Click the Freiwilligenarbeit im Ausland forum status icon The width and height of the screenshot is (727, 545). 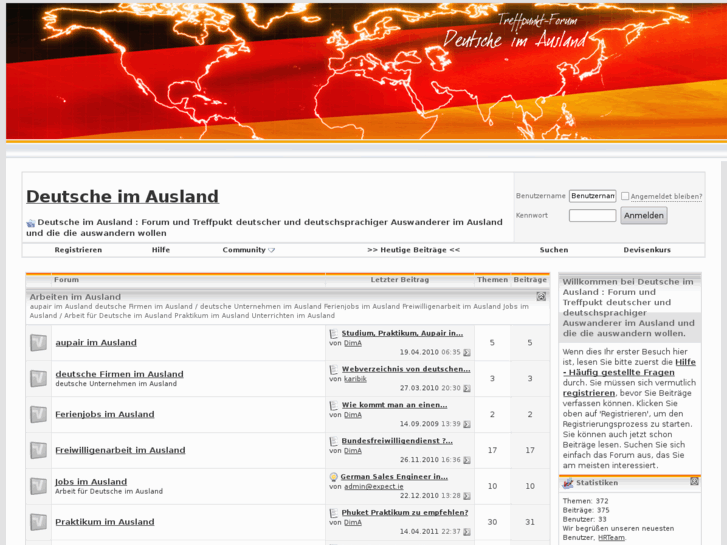coord(38,450)
